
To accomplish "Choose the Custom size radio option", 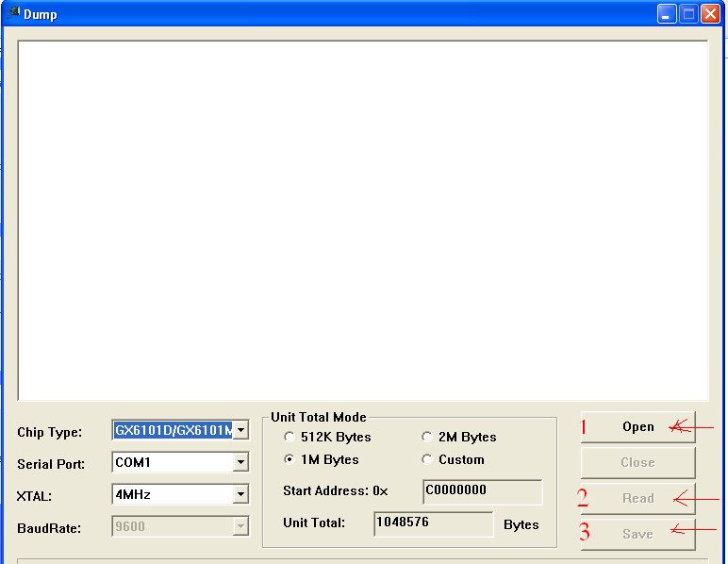I will [x=426, y=459].
